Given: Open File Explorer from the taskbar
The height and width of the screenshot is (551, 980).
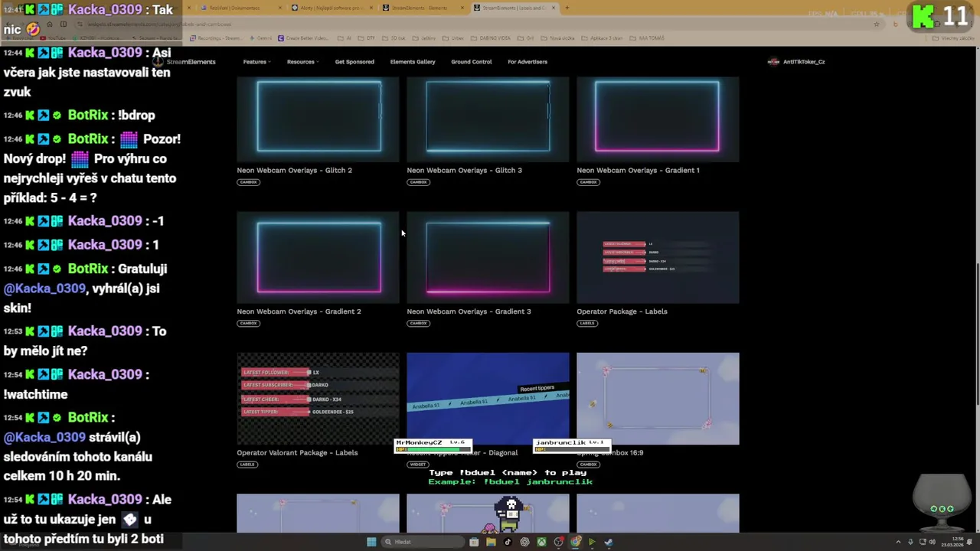Looking at the screenshot, I should click(491, 542).
